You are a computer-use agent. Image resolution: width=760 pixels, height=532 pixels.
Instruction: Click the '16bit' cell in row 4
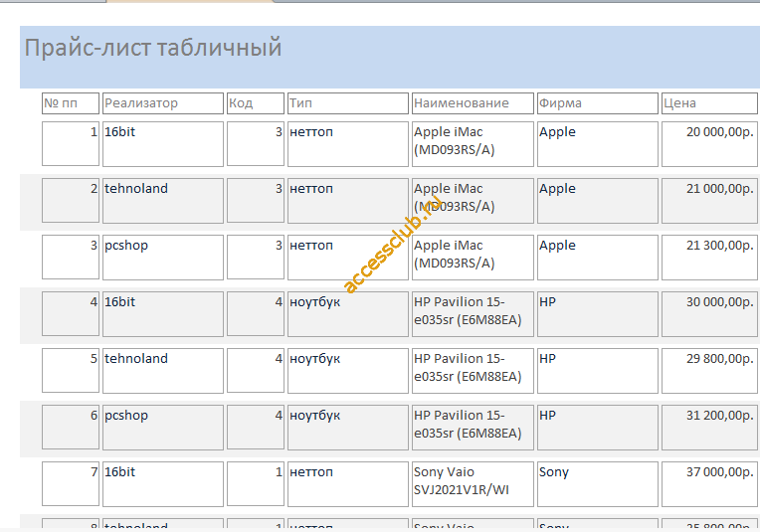(163, 314)
